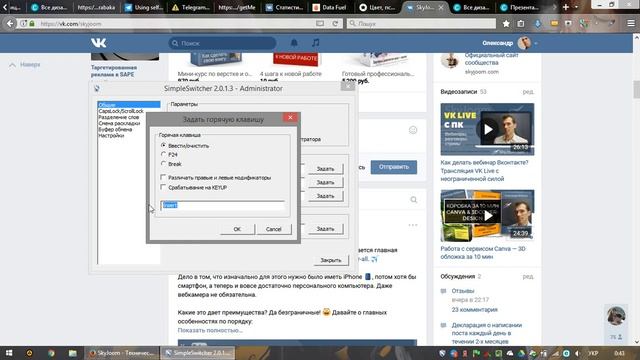Open Декларация о написании поста discussion
640x360 pixels.
(487, 333)
